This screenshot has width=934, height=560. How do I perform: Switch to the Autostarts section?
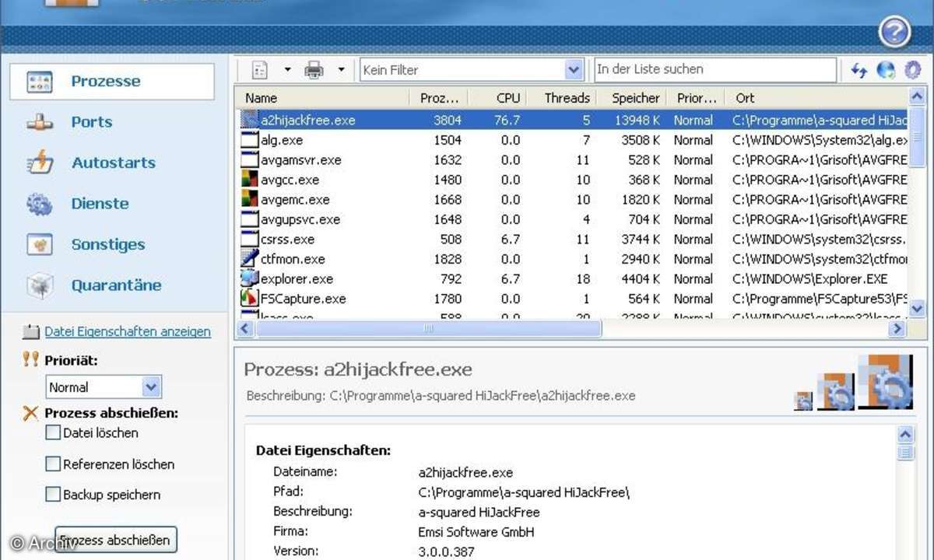[x=114, y=163]
